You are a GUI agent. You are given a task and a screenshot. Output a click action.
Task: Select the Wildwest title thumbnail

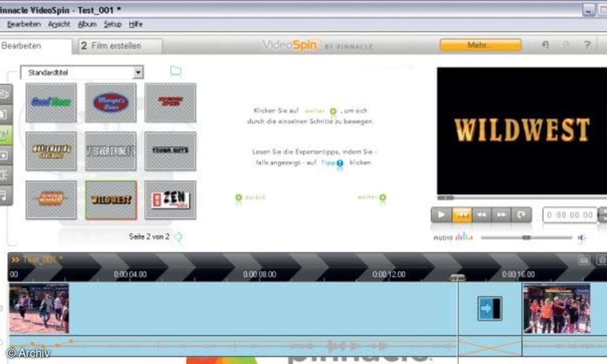[111, 200]
